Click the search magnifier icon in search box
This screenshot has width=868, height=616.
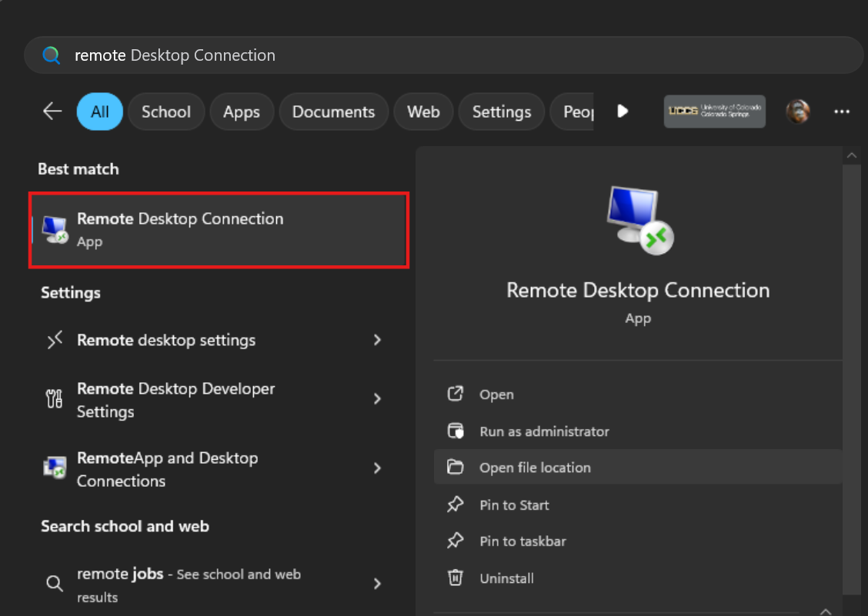coord(52,55)
